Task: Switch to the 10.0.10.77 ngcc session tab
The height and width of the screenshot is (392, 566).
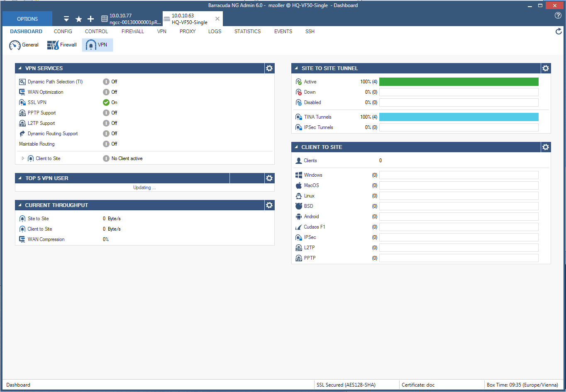Action: (x=131, y=19)
